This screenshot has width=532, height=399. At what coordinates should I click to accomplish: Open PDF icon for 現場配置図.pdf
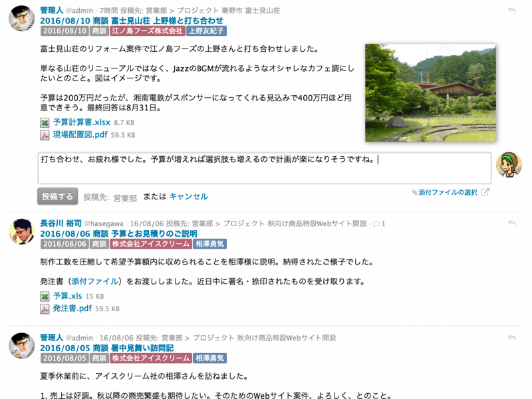point(45,135)
